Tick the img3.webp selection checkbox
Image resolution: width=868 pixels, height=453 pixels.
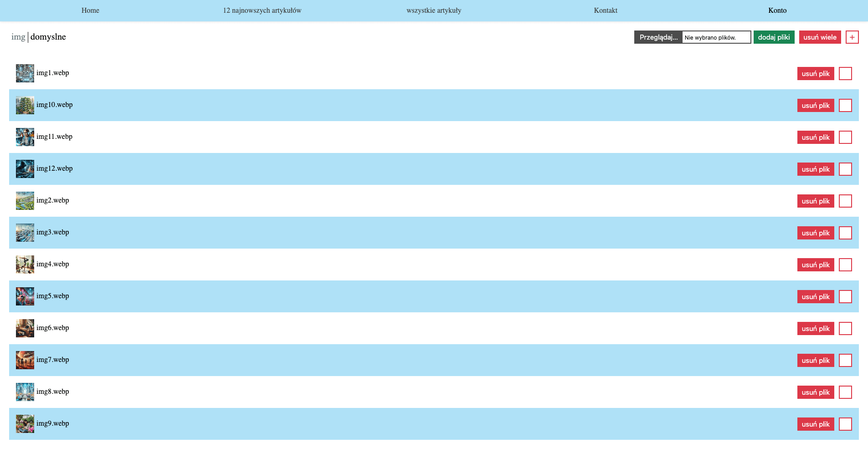tap(845, 233)
